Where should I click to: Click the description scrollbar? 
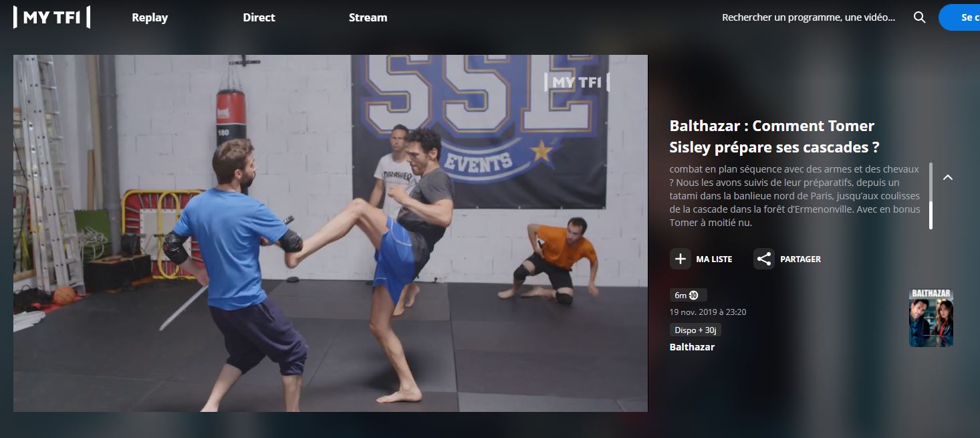coord(931,195)
